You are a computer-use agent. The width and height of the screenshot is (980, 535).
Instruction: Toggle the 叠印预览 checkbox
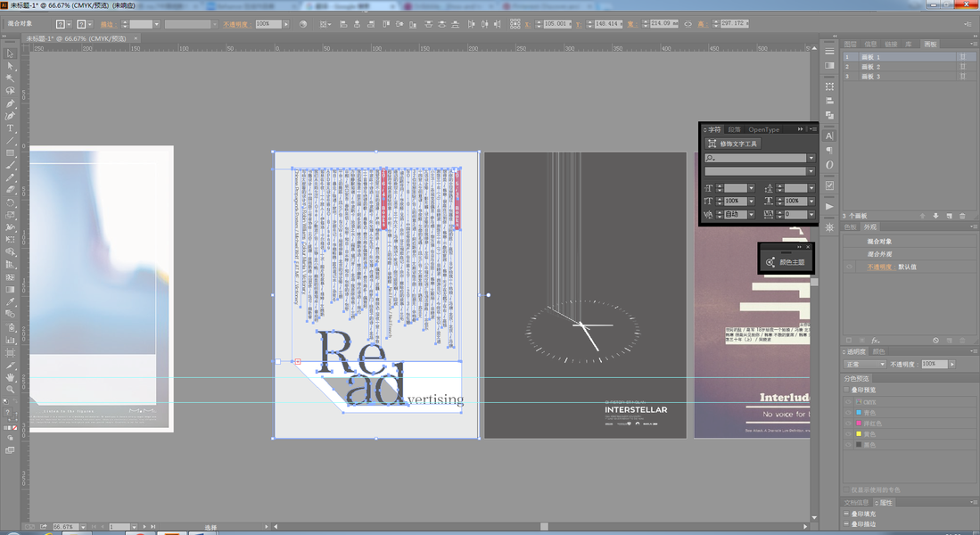pos(847,390)
